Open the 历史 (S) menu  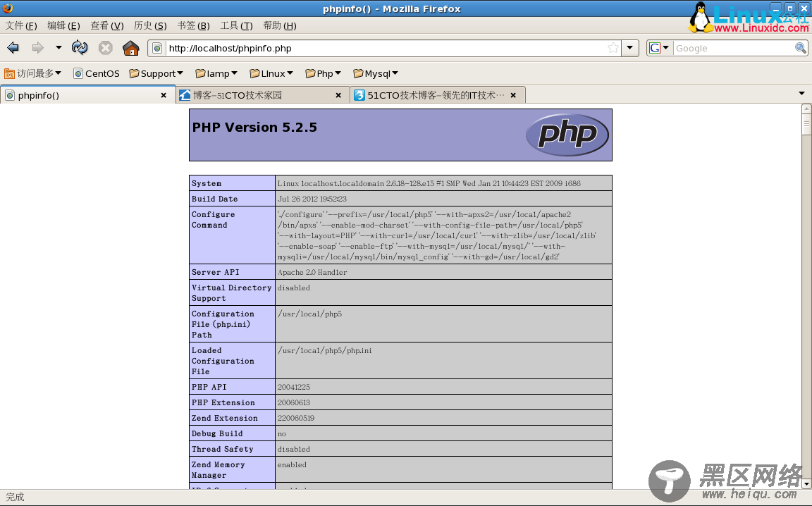click(150, 25)
